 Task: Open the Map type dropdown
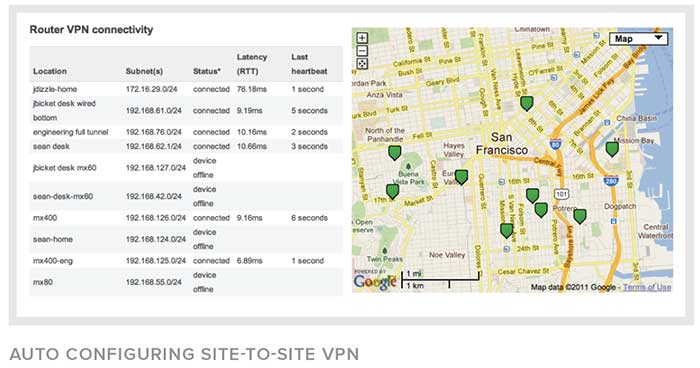(638, 39)
